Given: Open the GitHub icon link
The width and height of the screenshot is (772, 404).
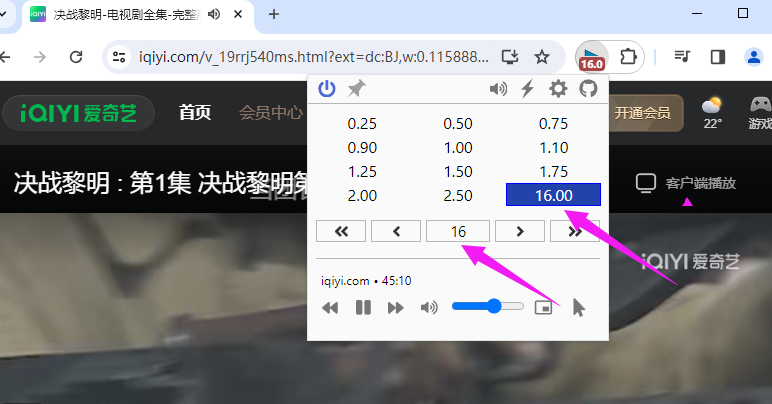Looking at the screenshot, I should coord(588,89).
